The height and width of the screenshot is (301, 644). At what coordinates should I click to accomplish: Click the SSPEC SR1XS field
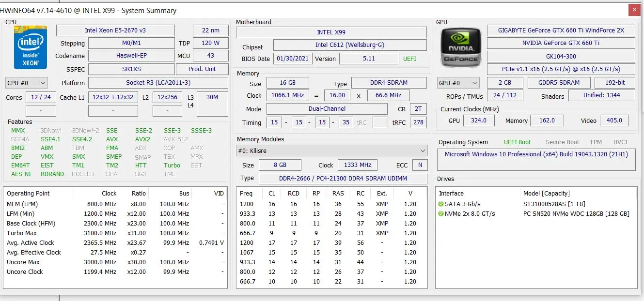click(x=131, y=69)
